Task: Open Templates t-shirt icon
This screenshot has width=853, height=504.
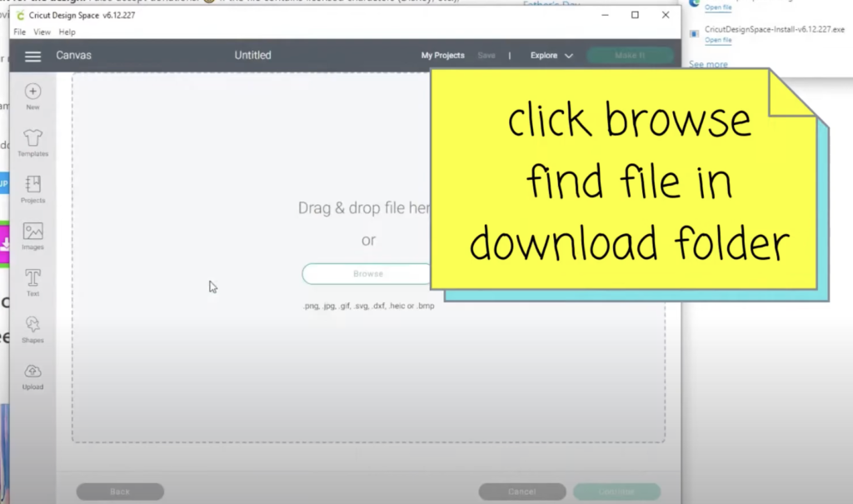Action: point(33,138)
